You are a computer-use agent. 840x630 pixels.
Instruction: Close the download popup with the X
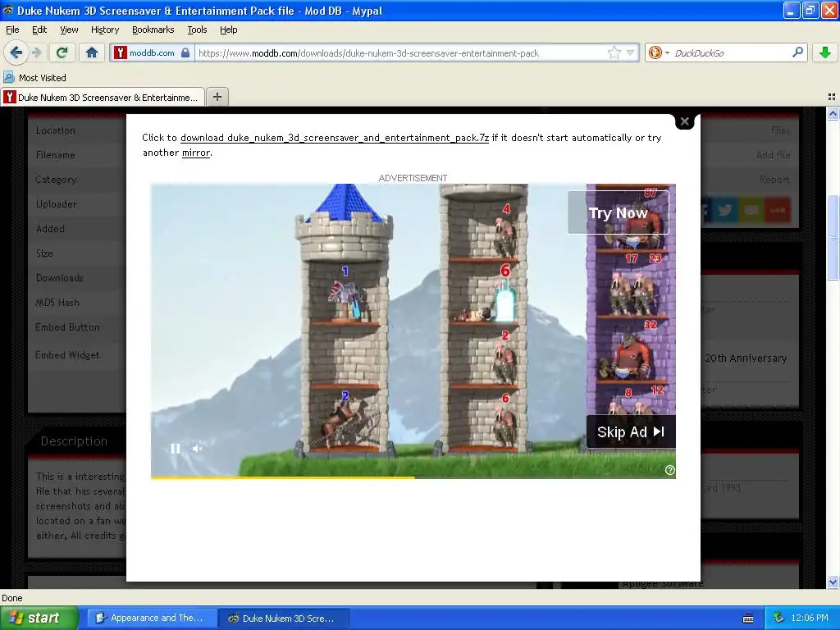[684, 121]
